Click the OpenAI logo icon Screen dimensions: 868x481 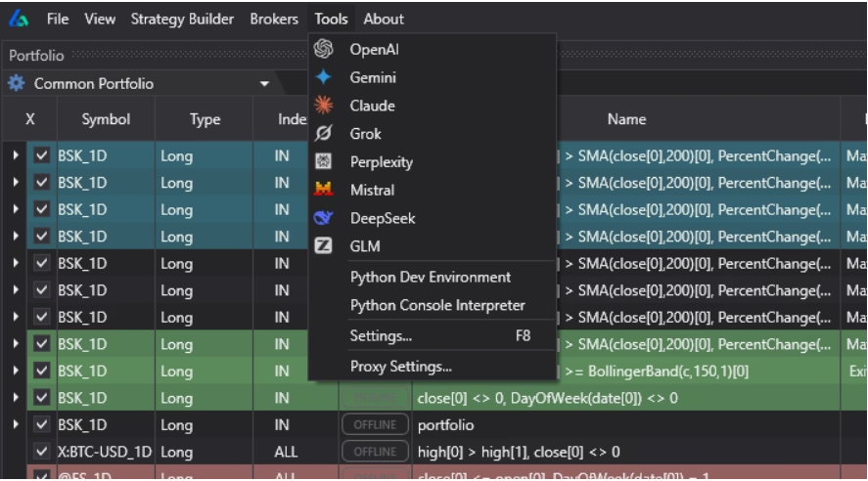[323, 49]
